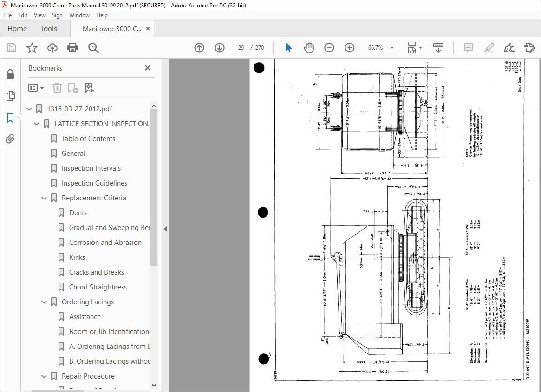Jump to the Assistance bookmark
The image size is (541, 392).
[x=85, y=316]
